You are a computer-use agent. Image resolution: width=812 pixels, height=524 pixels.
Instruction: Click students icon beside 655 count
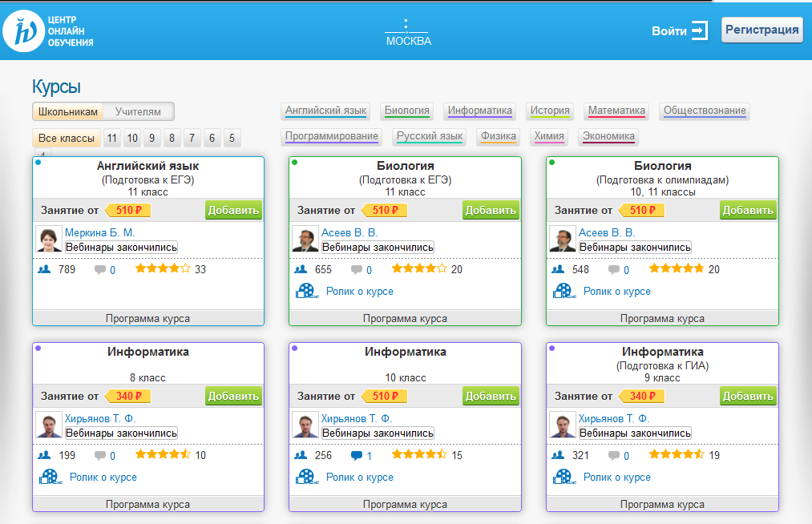301,269
